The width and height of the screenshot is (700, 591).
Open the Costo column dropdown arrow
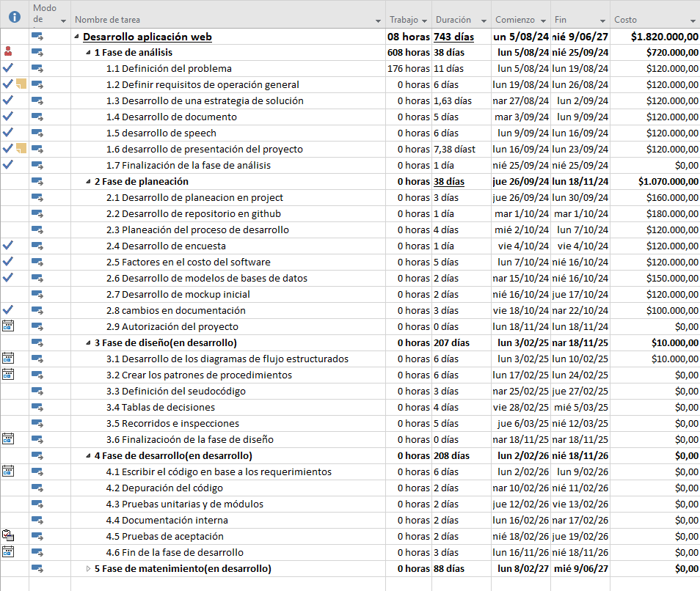click(693, 21)
